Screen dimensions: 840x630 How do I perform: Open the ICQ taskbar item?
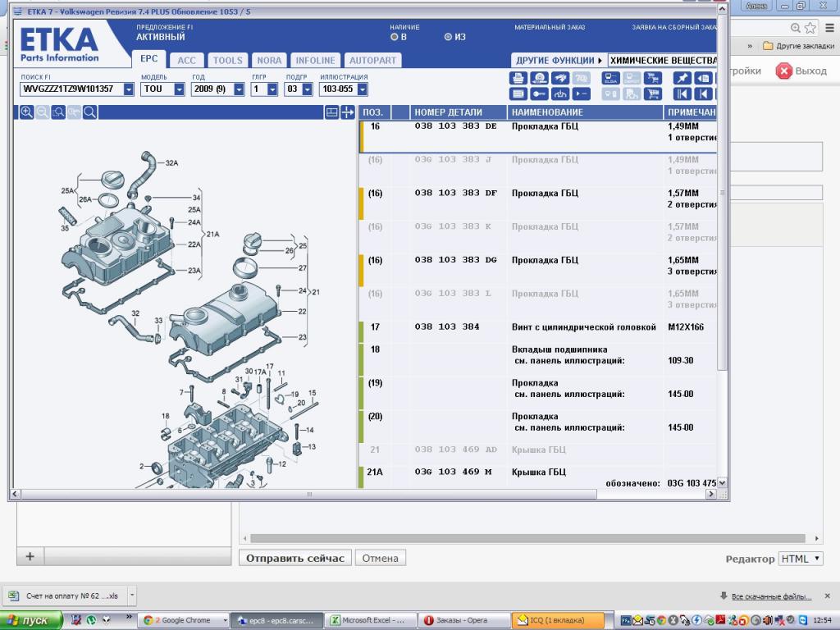pos(558,620)
